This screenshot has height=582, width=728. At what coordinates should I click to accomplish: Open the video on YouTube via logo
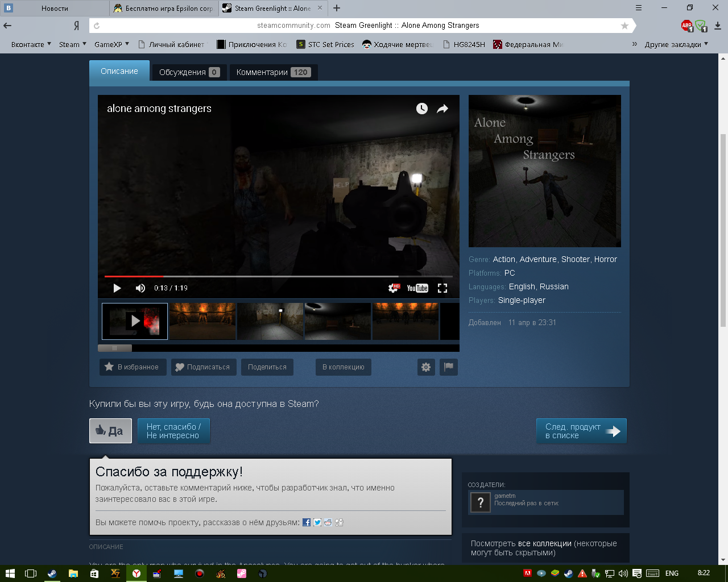tap(417, 288)
